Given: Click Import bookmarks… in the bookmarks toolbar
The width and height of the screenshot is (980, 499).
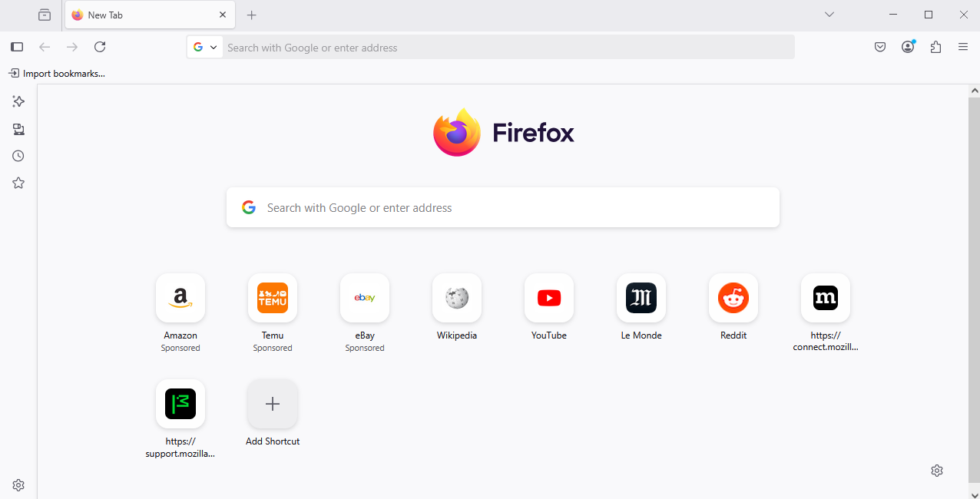Looking at the screenshot, I should (57, 74).
